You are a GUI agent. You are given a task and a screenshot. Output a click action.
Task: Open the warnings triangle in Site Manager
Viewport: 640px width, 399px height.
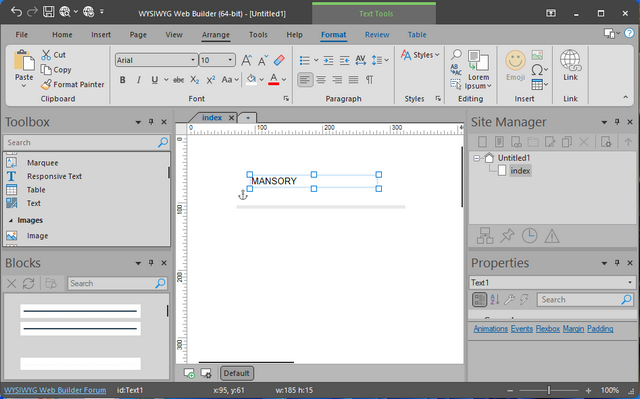(x=552, y=236)
